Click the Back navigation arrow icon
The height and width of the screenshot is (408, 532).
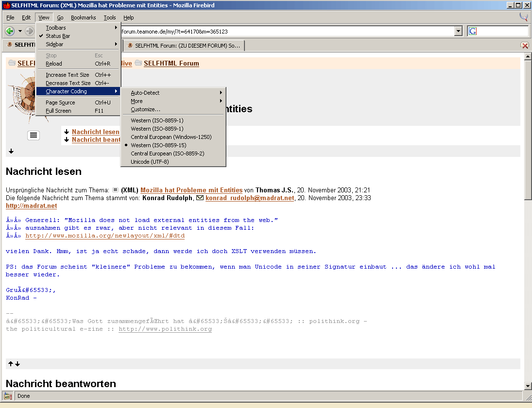coord(10,31)
